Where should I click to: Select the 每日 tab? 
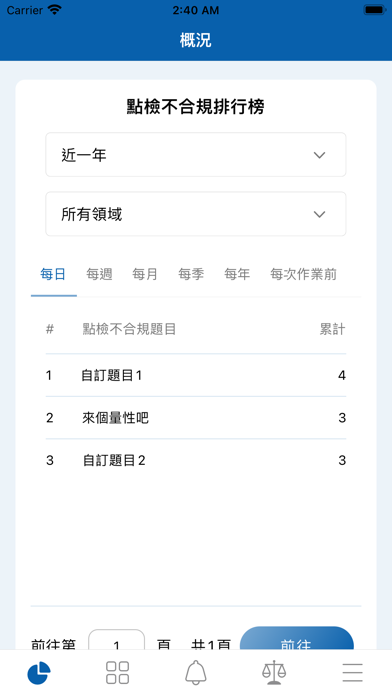53,274
